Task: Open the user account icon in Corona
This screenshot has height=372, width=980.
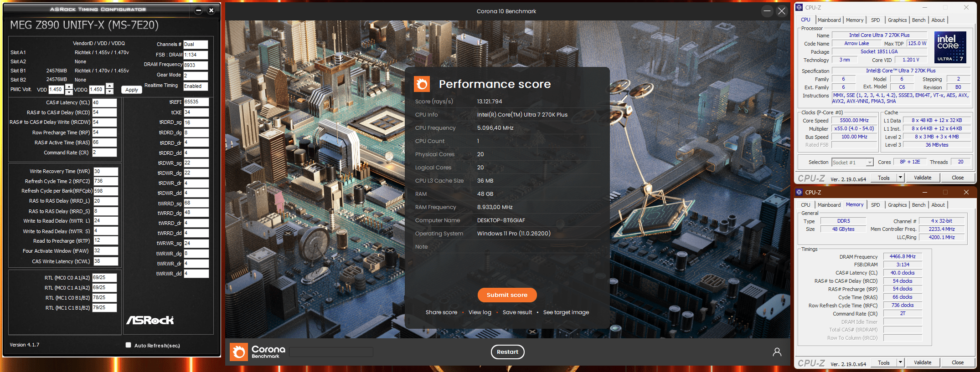Action: [x=777, y=352]
